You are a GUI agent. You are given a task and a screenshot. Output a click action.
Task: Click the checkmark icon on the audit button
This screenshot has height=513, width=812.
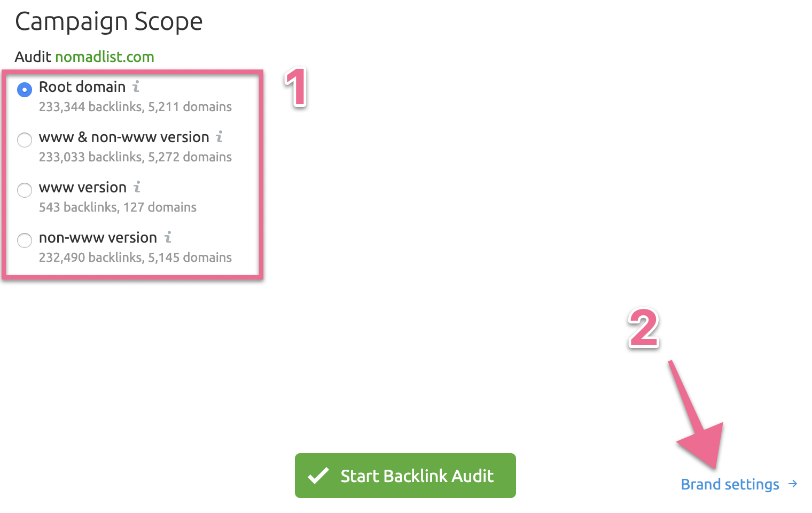pos(318,476)
